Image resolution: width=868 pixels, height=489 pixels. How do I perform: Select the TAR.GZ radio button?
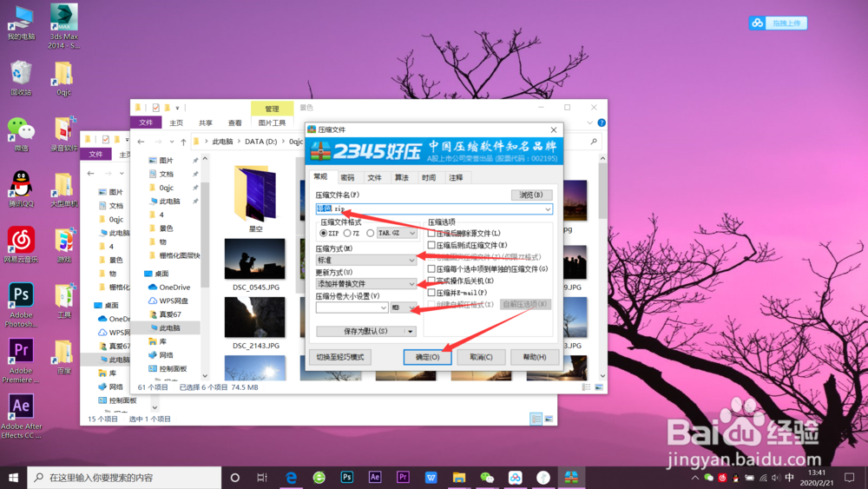pyautogui.click(x=371, y=233)
